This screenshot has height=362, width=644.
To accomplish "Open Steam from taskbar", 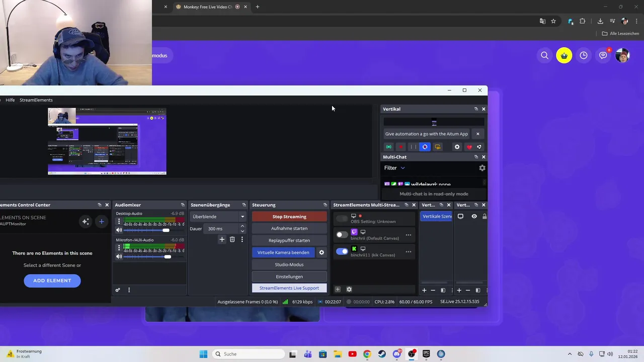I will (x=382, y=354).
